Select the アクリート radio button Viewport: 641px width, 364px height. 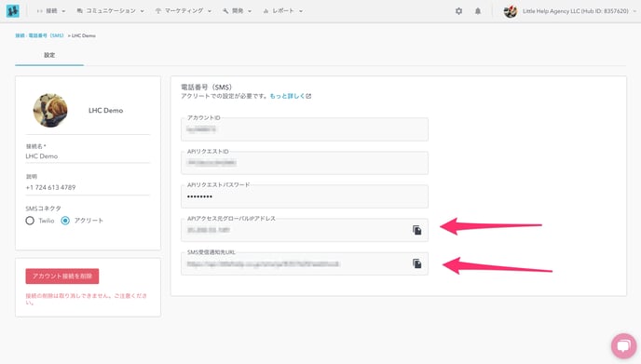[65, 221]
